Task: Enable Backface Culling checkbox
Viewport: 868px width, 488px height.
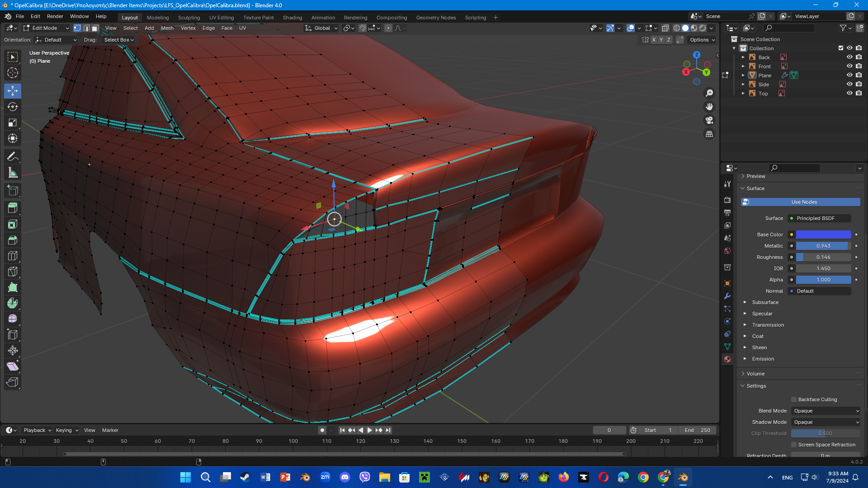Action: tap(794, 399)
